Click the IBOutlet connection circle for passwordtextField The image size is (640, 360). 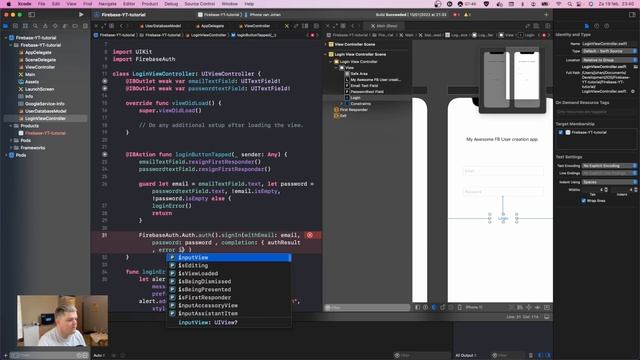point(104,89)
